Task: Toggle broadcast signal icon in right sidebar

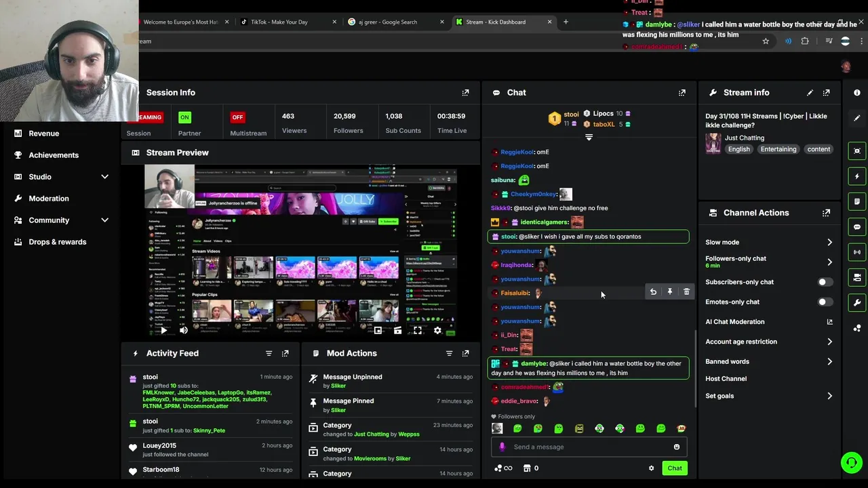Action: pos(857,252)
